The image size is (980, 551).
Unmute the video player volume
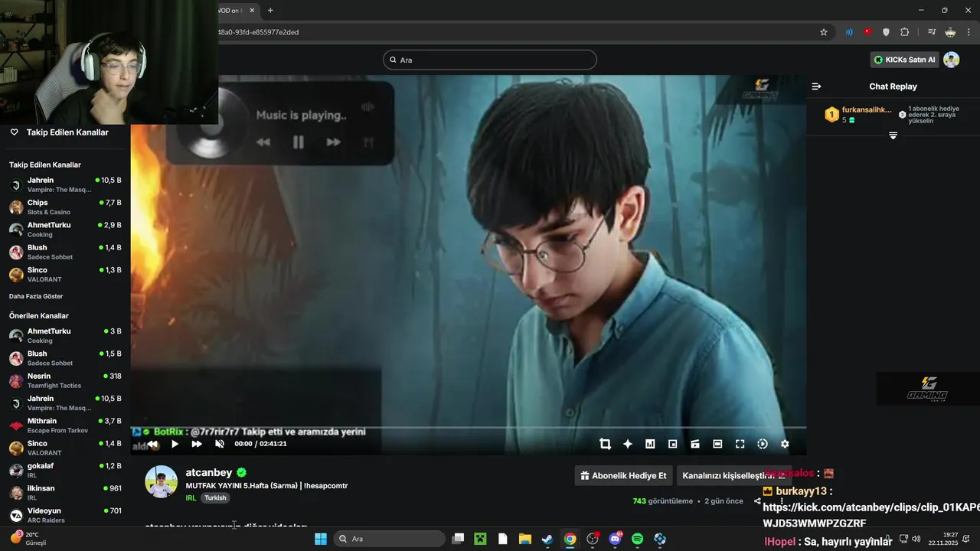coord(220,444)
